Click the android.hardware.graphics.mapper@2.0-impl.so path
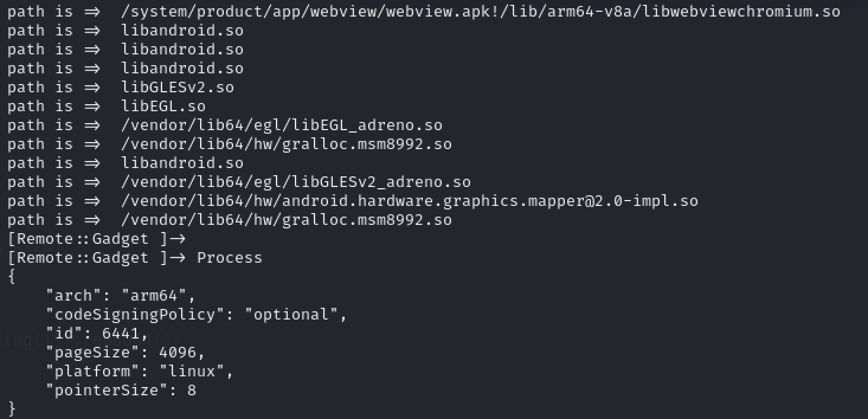Image resolution: width=868 pixels, height=419 pixels. point(410,201)
